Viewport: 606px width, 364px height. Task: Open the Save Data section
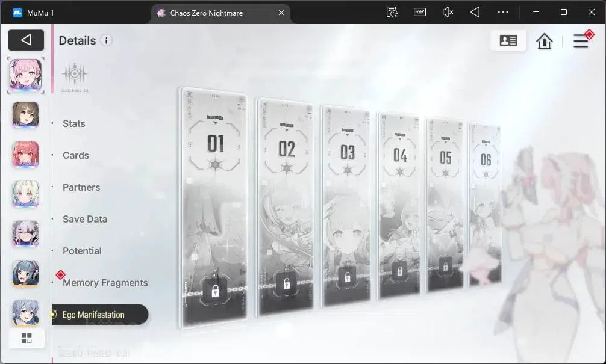85,219
